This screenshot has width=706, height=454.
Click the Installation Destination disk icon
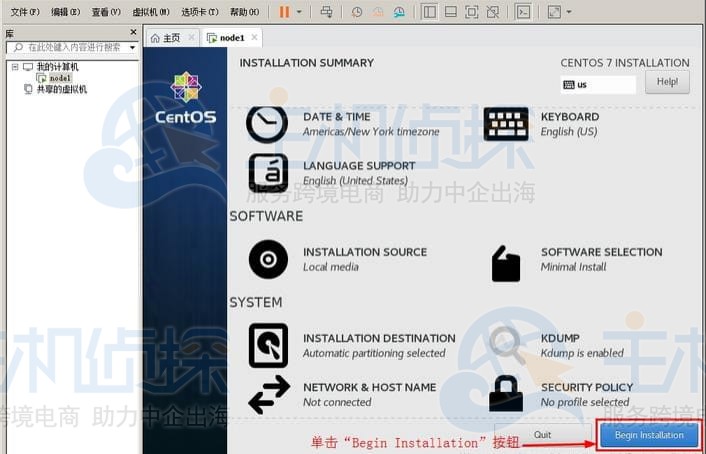point(267,345)
